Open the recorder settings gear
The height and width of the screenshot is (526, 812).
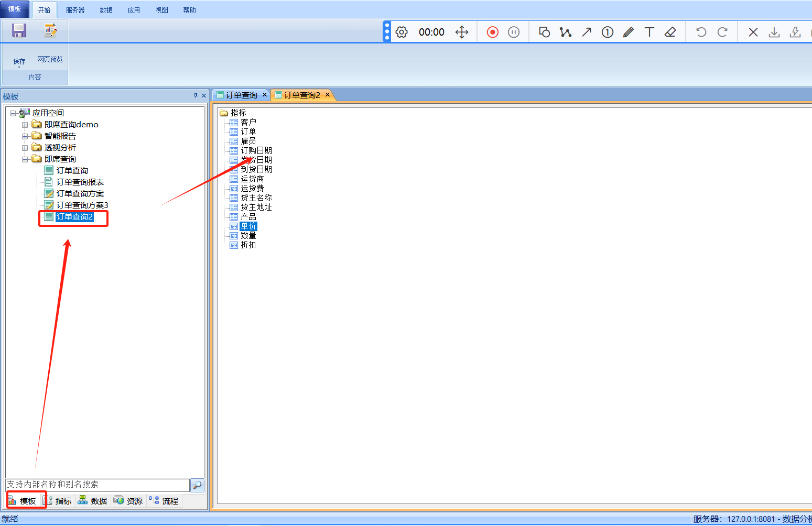click(x=402, y=32)
